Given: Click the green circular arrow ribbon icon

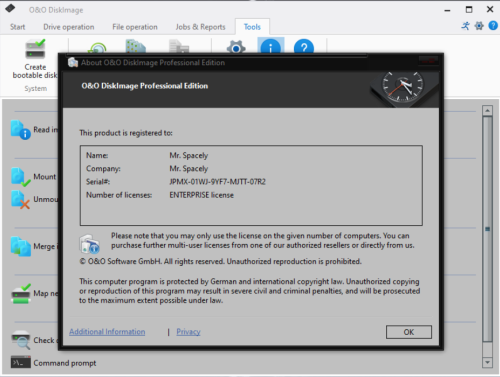Looking at the screenshot, I should [x=97, y=48].
